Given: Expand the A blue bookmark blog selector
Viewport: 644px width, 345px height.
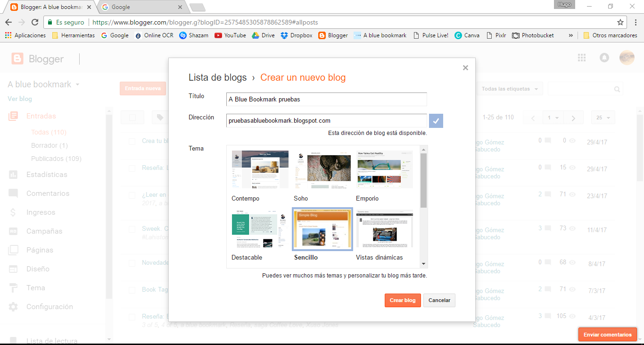Looking at the screenshot, I should click(x=43, y=84).
